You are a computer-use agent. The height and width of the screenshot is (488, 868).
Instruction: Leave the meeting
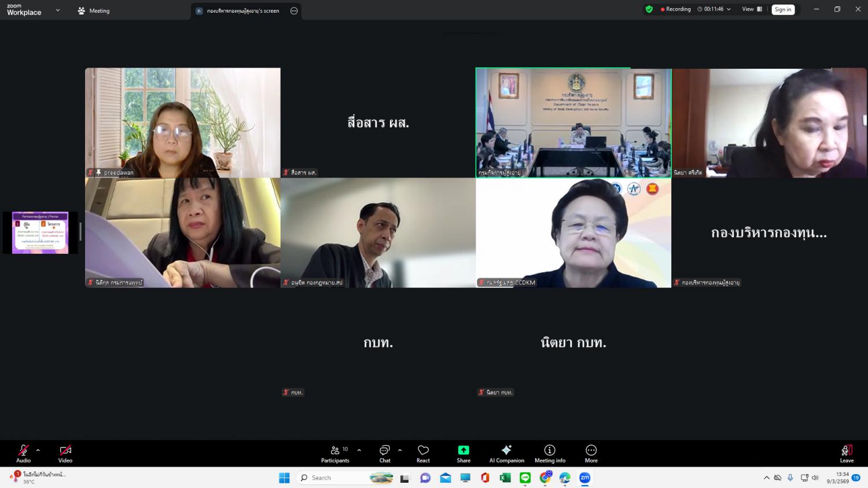coord(847,453)
